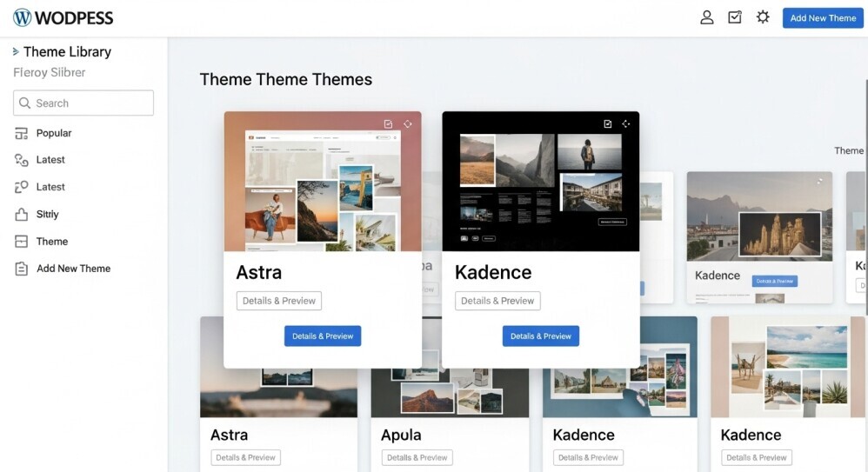Open the user account icon
This screenshot has height=472, width=868.
point(707,17)
